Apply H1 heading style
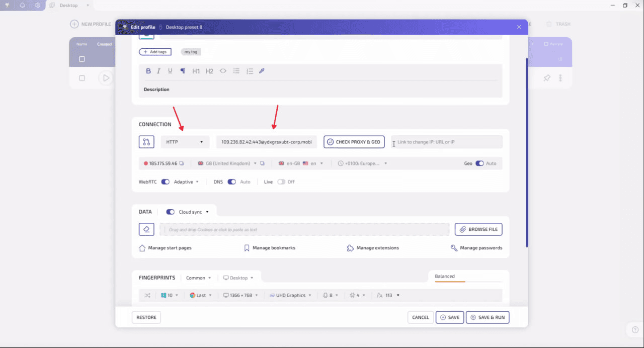Image resolution: width=644 pixels, height=348 pixels. [196, 71]
